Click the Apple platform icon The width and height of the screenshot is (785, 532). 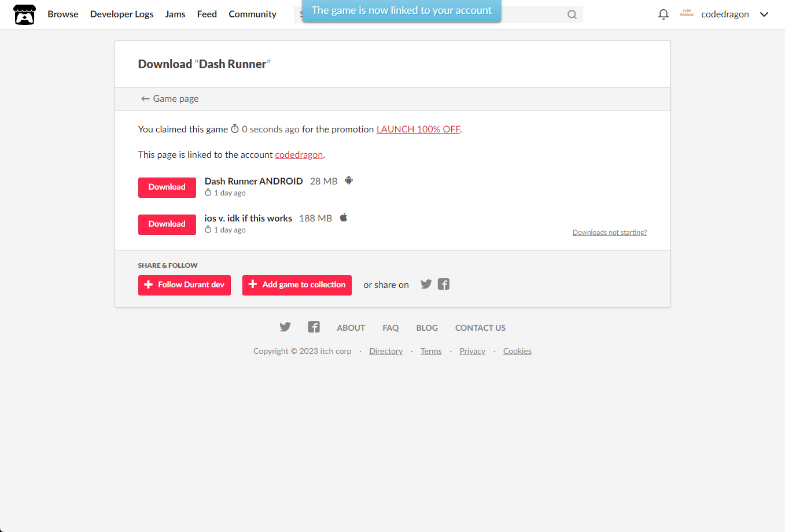pos(344,217)
